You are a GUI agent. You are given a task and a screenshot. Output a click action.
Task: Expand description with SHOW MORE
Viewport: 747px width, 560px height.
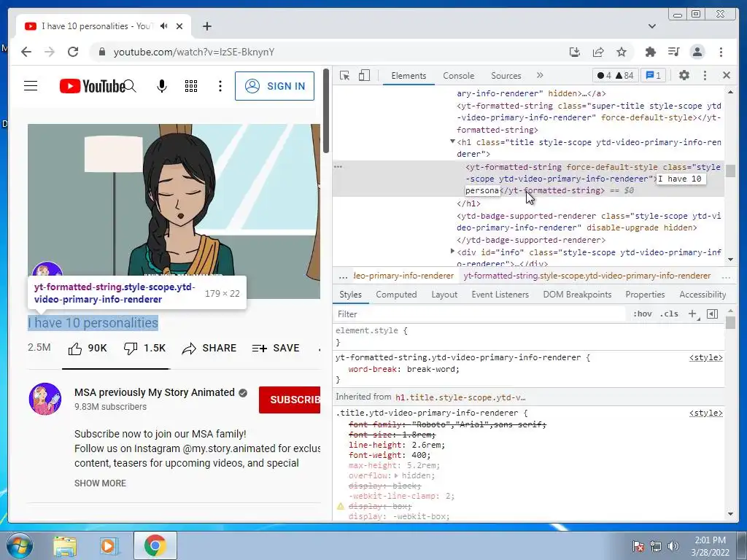tap(100, 483)
